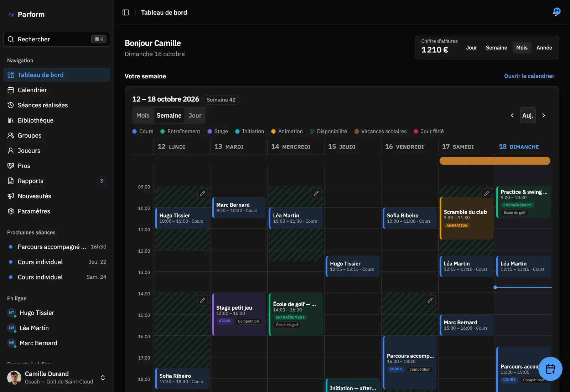Open the Pros section
Viewport: 570px width, 392px height.
click(x=57, y=166)
